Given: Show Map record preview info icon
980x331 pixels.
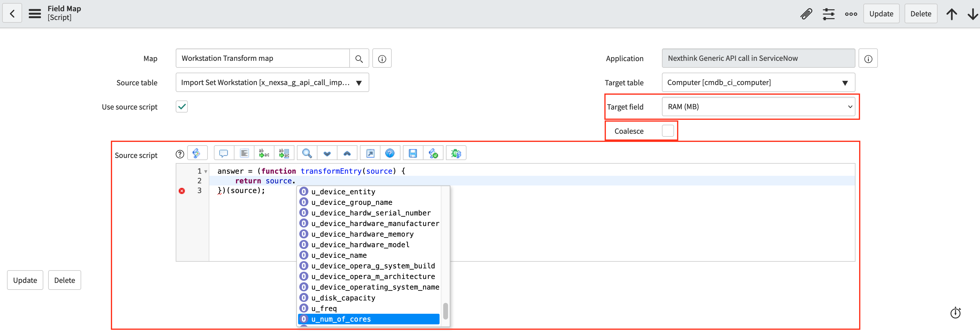Looking at the screenshot, I should [382, 58].
